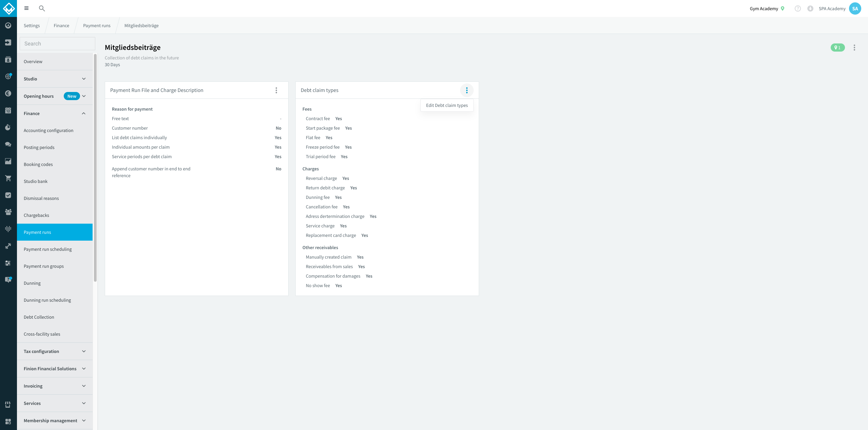
Task: Expand the Invoicing section
Action: [55, 386]
